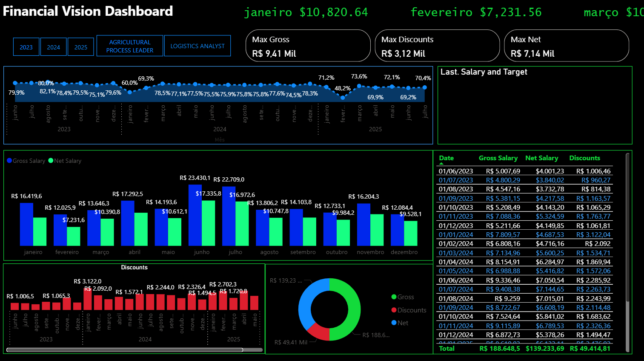
Task: Sort table by Gross Salary column
Action: pos(498,158)
